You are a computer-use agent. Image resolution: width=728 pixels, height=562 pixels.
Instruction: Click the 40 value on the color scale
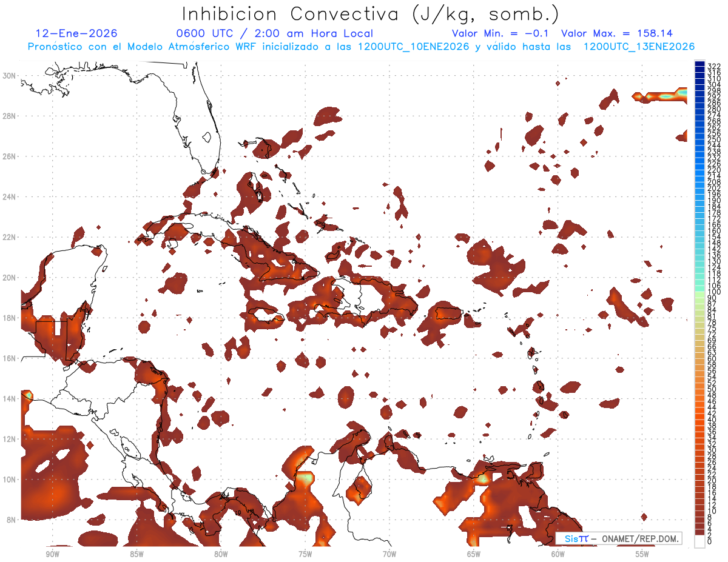(712, 420)
